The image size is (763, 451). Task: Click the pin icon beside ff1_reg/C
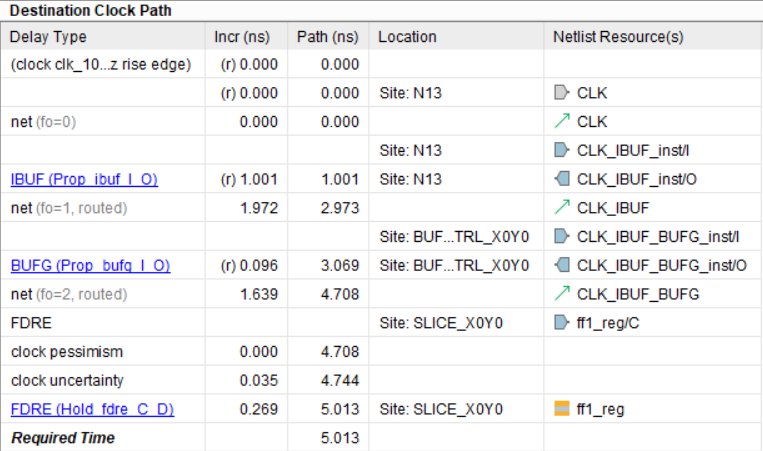[561, 323]
